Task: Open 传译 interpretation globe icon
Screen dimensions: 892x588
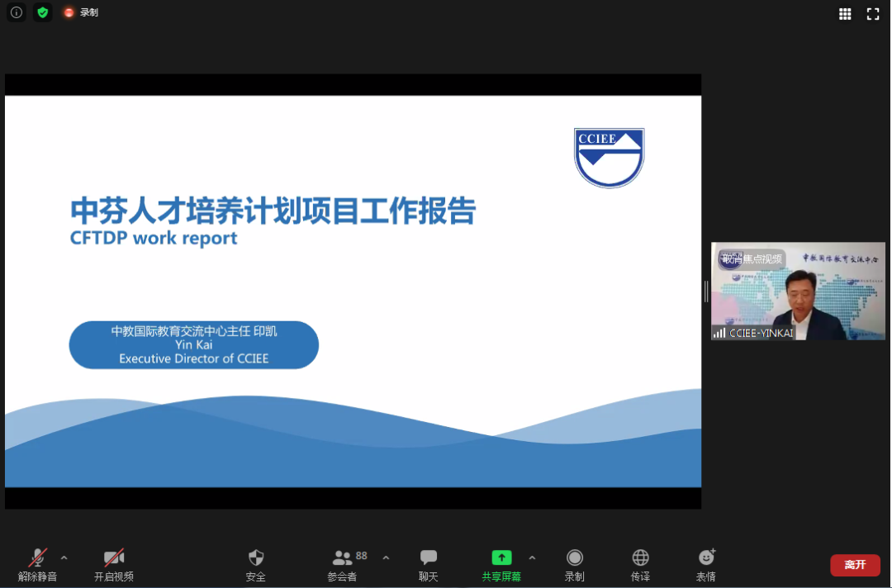Action: coord(641,565)
